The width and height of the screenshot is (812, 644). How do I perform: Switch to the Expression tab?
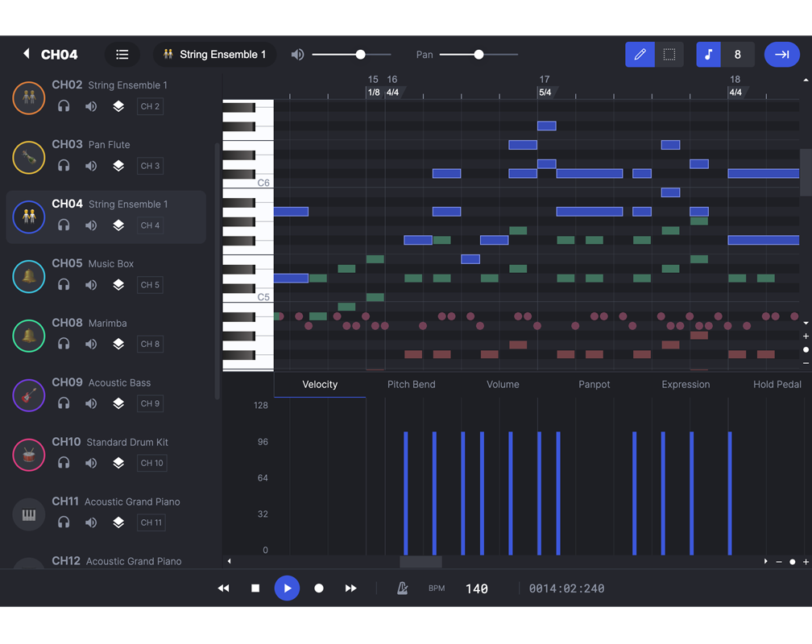[x=686, y=385]
